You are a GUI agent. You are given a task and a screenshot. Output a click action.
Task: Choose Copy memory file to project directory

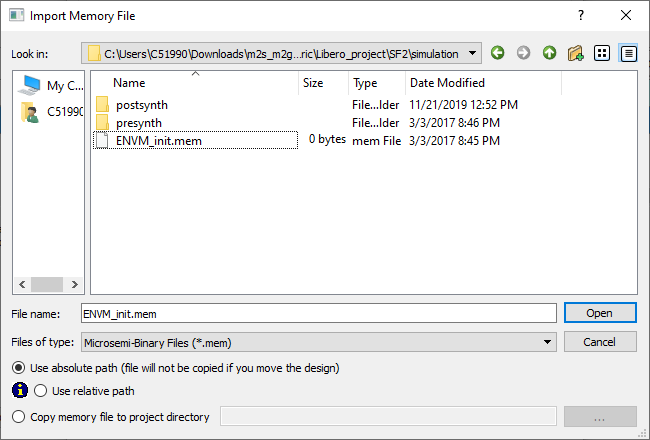pos(20,417)
